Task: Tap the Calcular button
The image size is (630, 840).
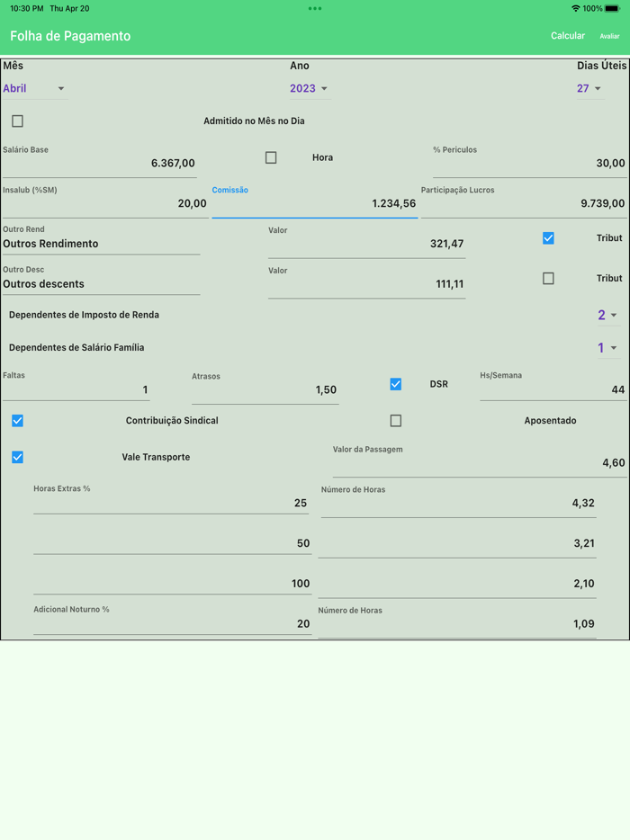Action: 567,35
